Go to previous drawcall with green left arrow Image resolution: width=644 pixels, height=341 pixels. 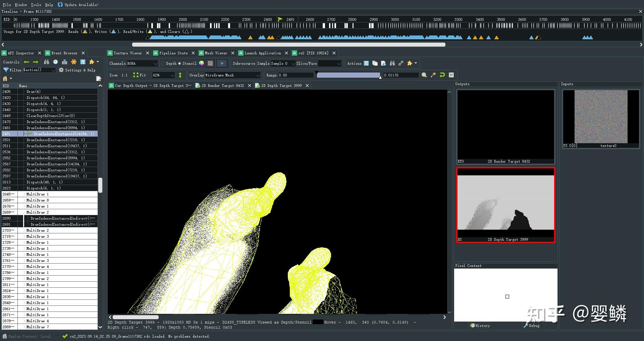pos(26,62)
